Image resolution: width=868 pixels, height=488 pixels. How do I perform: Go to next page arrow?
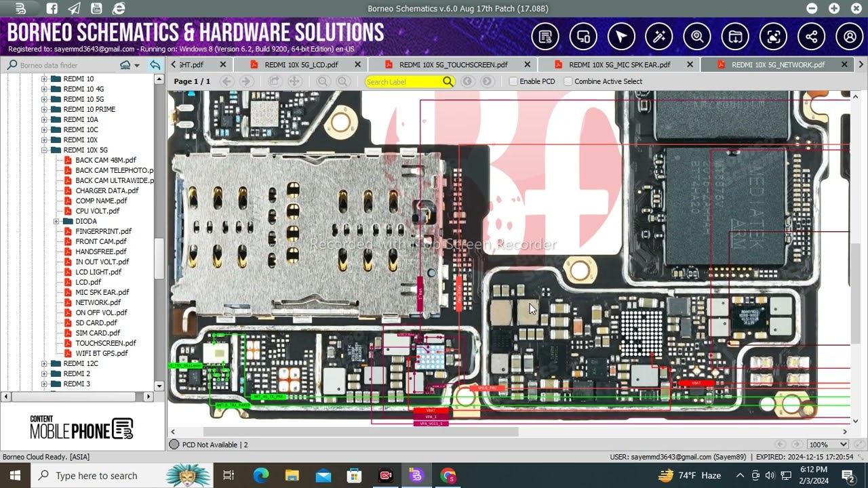246,81
